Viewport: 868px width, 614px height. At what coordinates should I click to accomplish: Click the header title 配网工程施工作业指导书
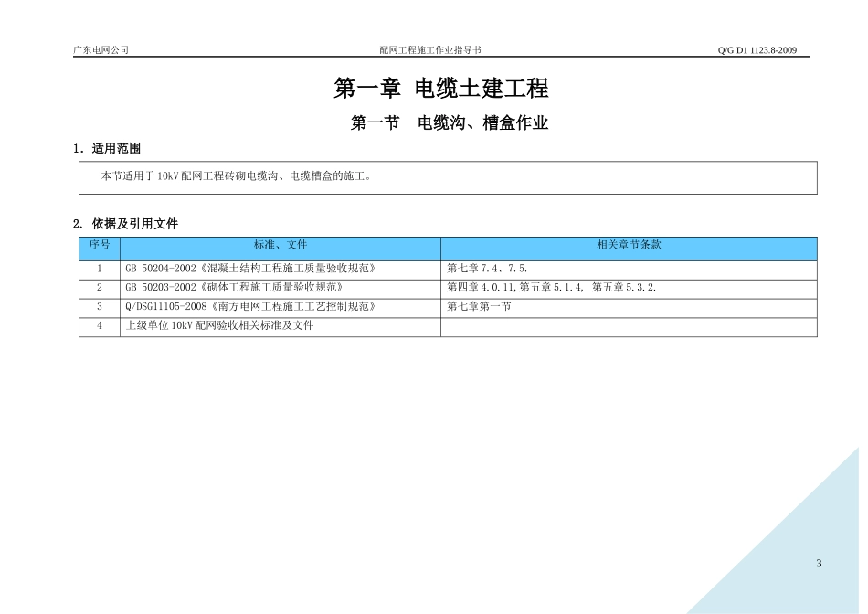click(430, 50)
